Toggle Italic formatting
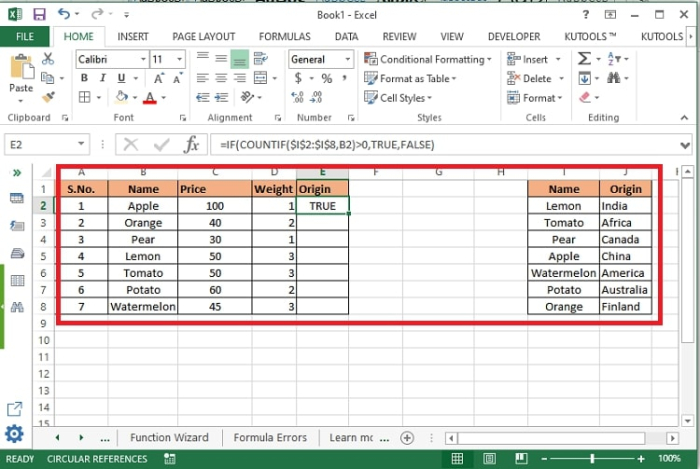The height and width of the screenshot is (469, 700). click(x=103, y=78)
